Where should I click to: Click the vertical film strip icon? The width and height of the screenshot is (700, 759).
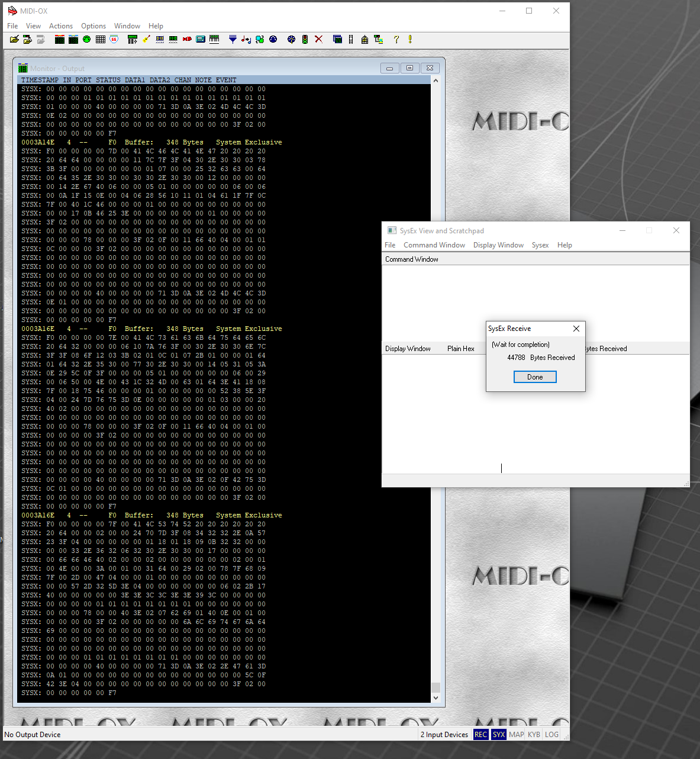(x=351, y=40)
